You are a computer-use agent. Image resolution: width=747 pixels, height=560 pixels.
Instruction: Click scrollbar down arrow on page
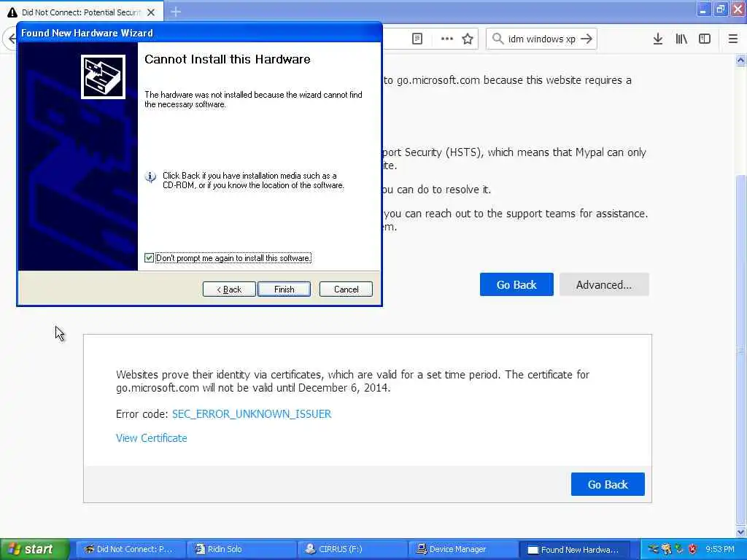[741, 532]
